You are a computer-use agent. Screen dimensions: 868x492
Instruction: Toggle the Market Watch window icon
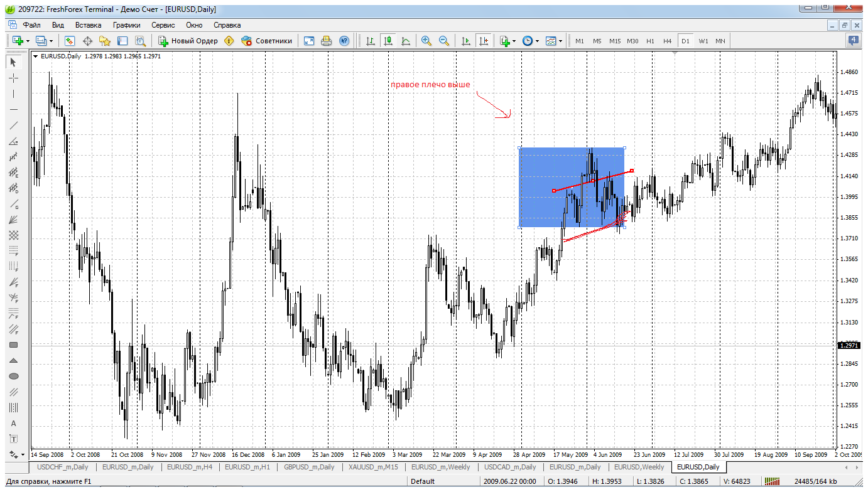point(70,41)
